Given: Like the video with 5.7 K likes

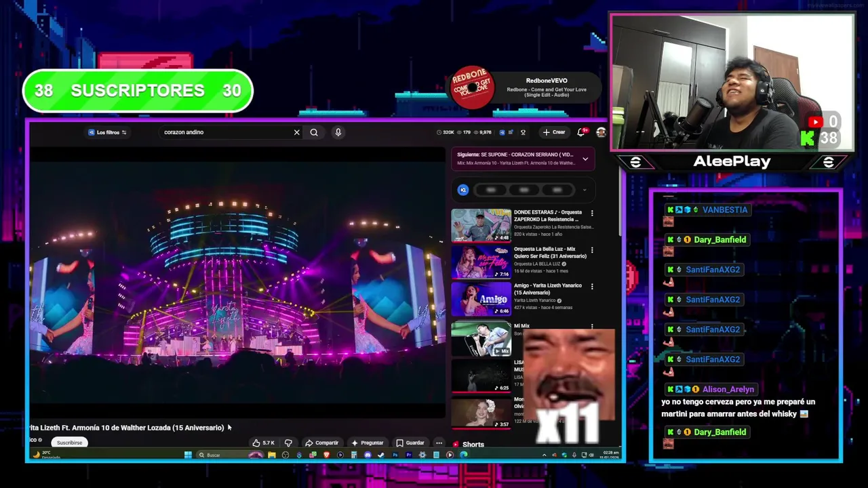Looking at the screenshot, I should pyautogui.click(x=263, y=443).
